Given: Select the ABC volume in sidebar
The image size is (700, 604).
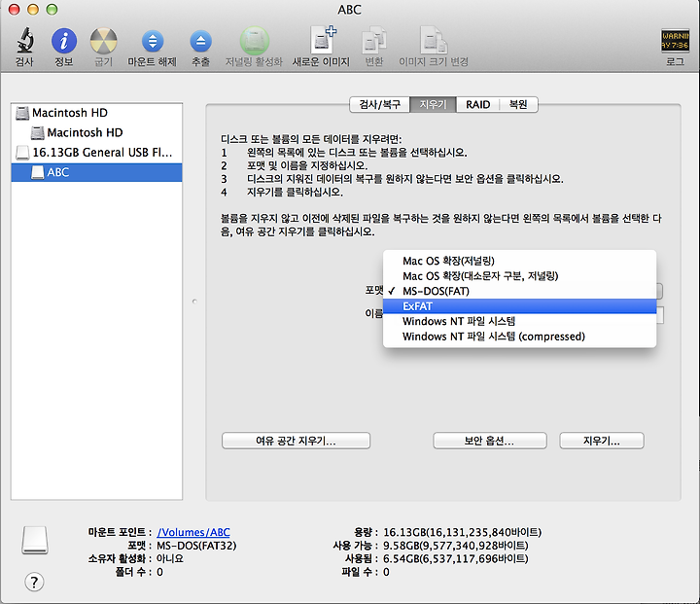Looking at the screenshot, I should click(x=96, y=172).
